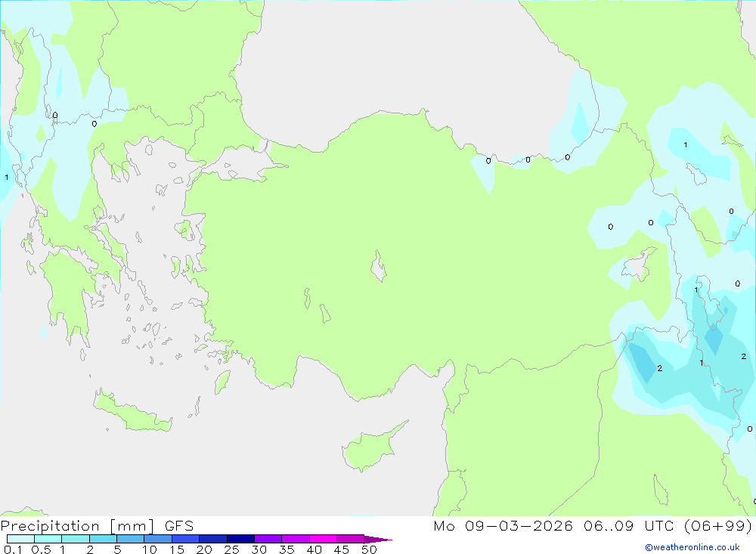
Task: Select the 40–45 mm magenta legend swatch
Action: (323, 539)
